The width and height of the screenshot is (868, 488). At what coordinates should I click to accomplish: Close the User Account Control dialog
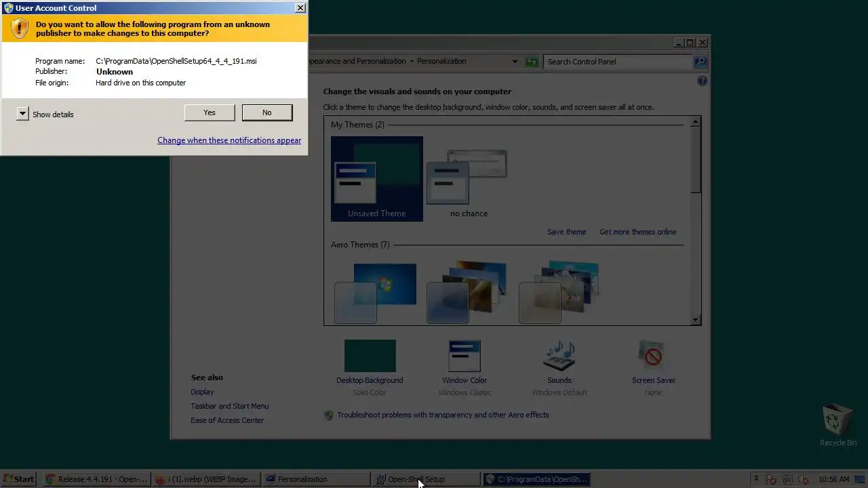(x=300, y=8)
